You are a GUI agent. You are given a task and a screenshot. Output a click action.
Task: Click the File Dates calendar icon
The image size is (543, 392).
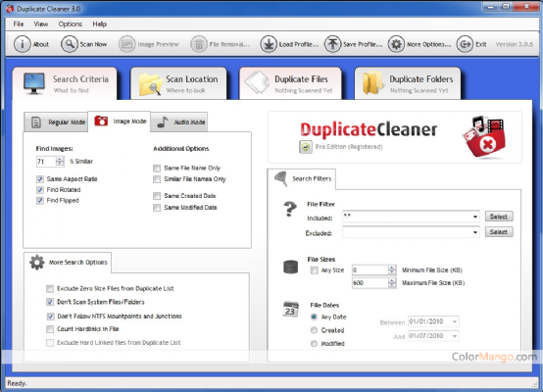(x=290, y=310)
